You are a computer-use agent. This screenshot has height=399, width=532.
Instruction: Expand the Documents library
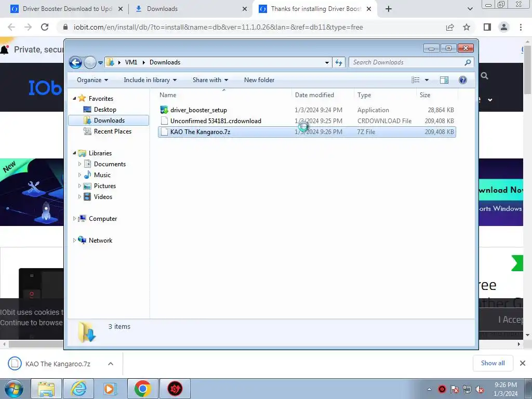[79, 164]
